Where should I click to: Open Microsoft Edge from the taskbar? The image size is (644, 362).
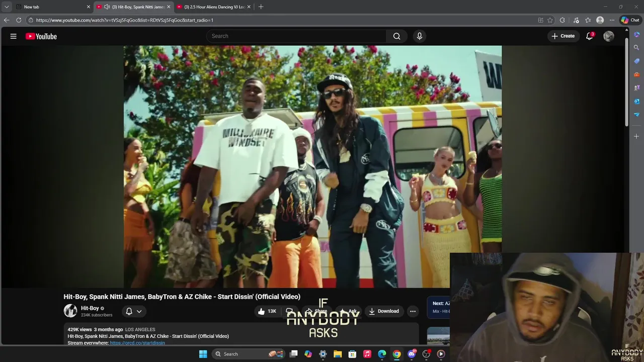[x=382, y=354]
